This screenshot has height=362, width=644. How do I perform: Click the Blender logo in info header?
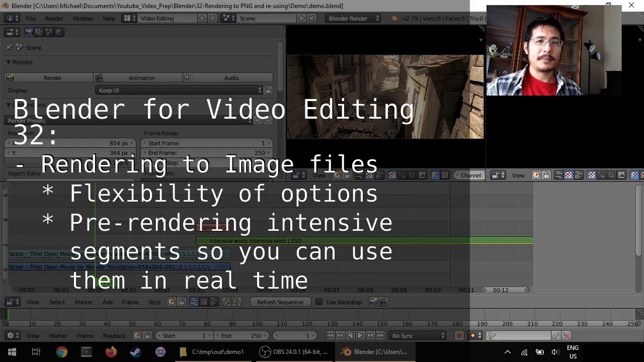(394, 18)
